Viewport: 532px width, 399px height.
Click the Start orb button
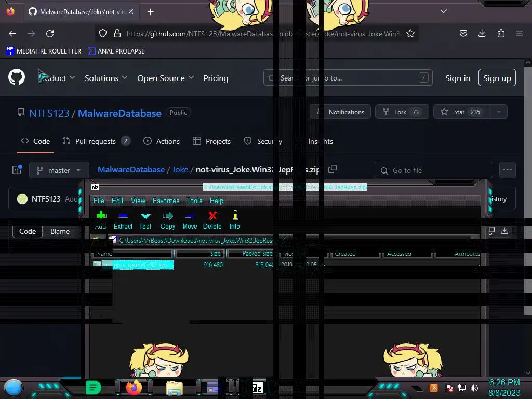14,388
